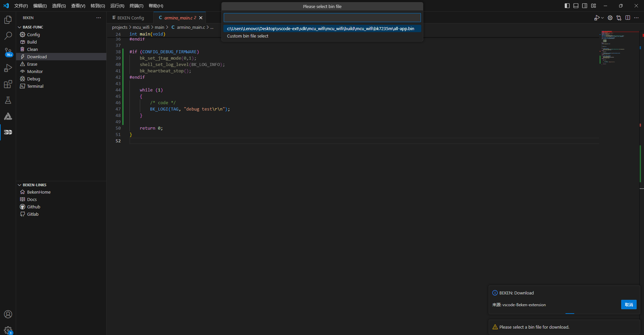This screenshot has height=335, width=644.
Task: Toggle the bottom panel layout button
Action: 576,6
